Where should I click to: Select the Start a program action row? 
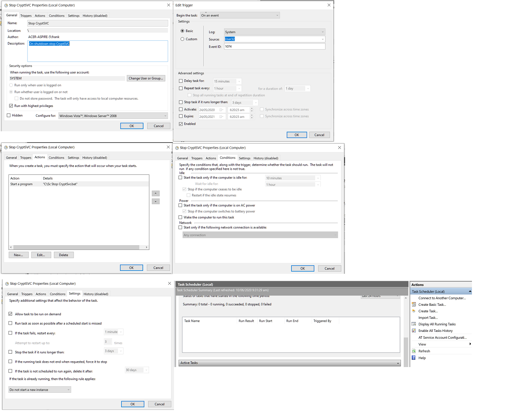click(79, 184)
